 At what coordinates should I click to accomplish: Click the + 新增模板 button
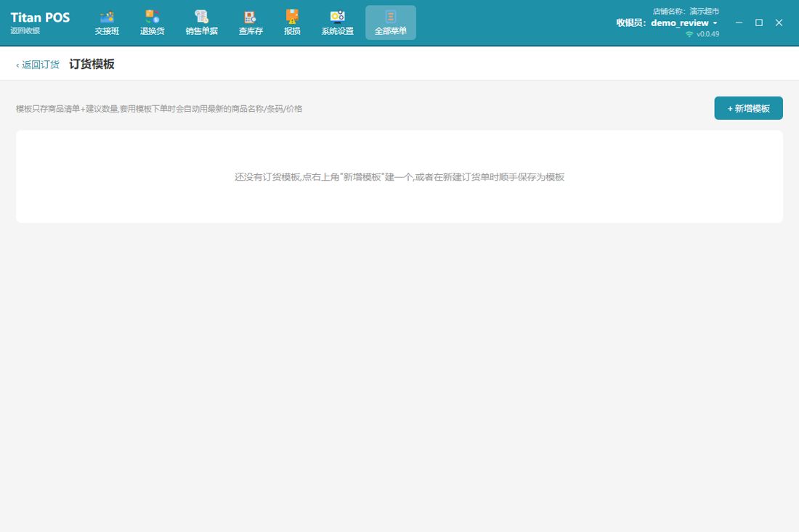748,108
